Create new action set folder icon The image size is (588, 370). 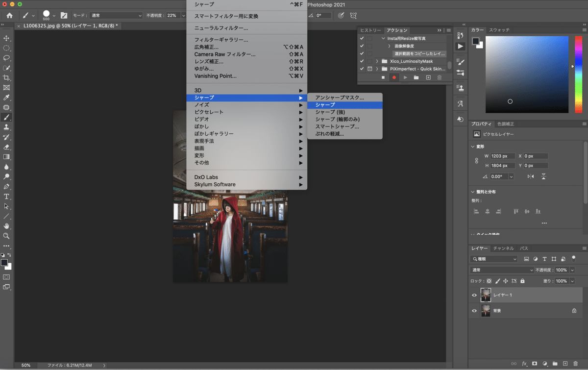416,77
